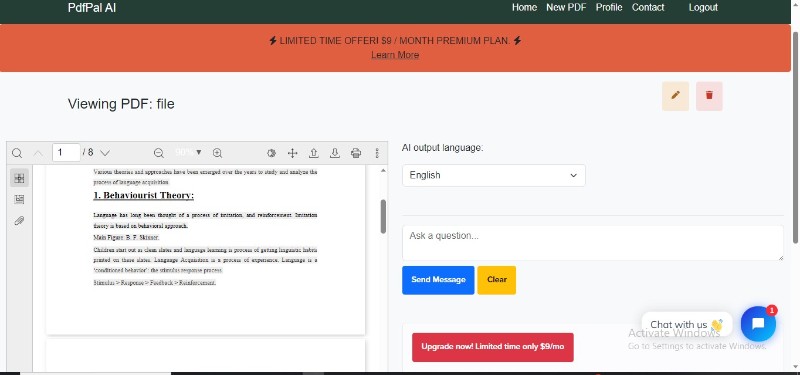
Task: Open the PDF search magnifier tool
Action: (x=17, y=153)
